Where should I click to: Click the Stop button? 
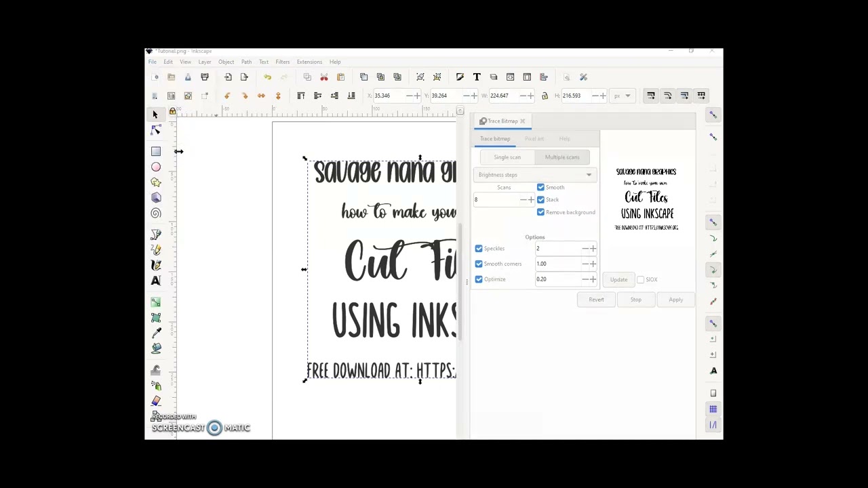click(x=635, y=300)
